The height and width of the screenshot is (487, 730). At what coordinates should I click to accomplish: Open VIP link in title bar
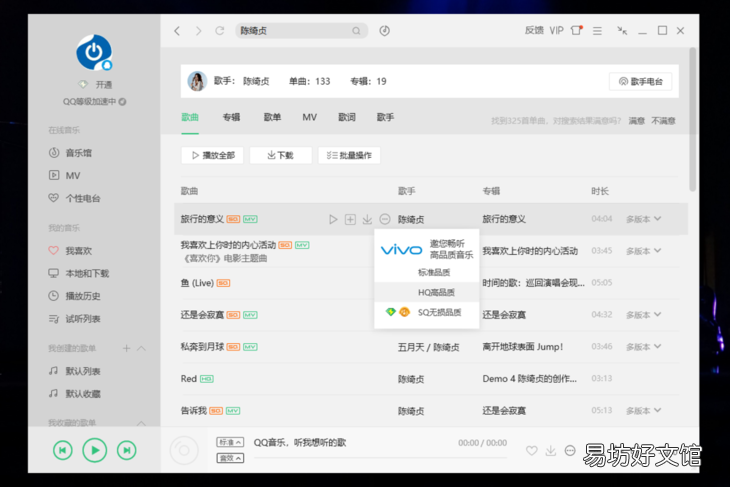(556, 31)
